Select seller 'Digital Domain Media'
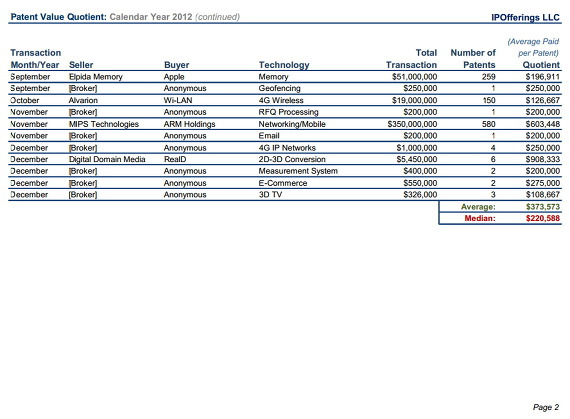Viewport: 570px width, 419px height. (x=107, y=159)
